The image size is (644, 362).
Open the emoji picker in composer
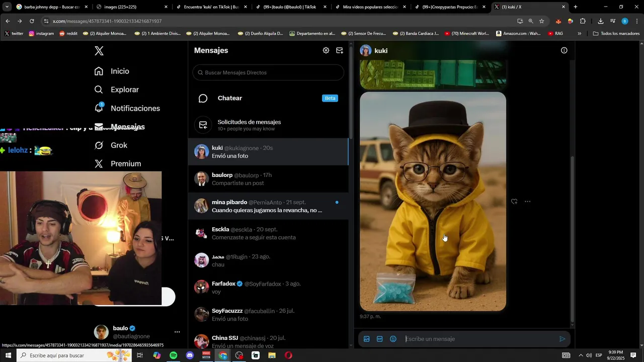point(393,339)
